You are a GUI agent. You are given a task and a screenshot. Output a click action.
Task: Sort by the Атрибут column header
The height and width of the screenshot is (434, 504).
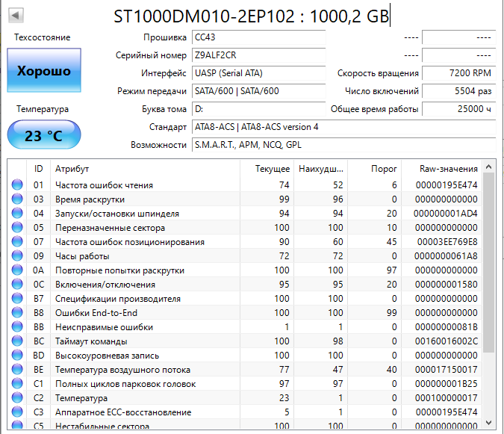click(149, 169)
